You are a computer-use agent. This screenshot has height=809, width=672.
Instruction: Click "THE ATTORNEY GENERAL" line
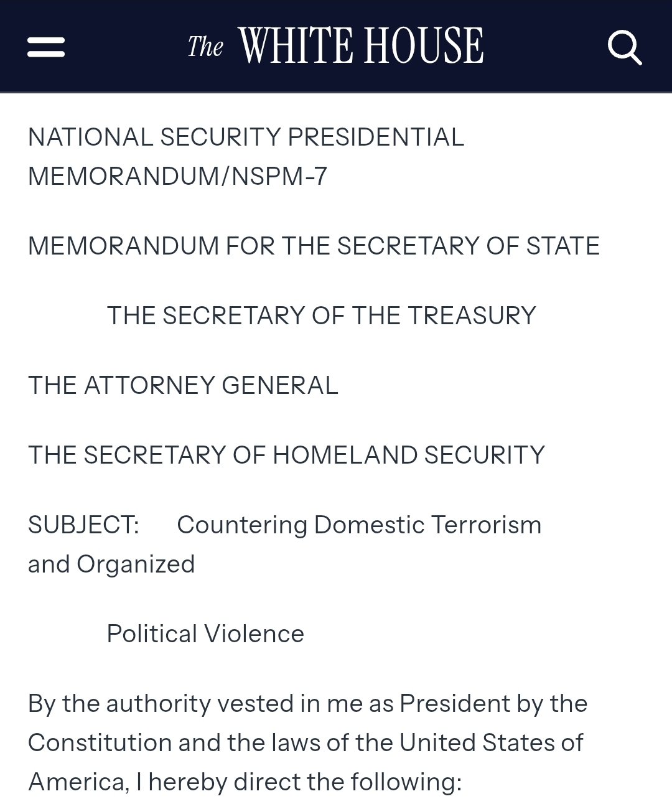(x=183, y=385)
